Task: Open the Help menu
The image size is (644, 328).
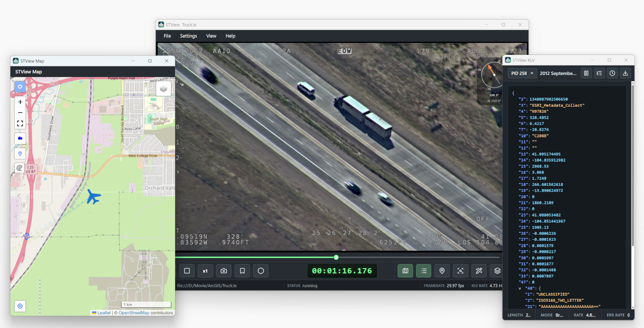Action: [x=230, y=36]
